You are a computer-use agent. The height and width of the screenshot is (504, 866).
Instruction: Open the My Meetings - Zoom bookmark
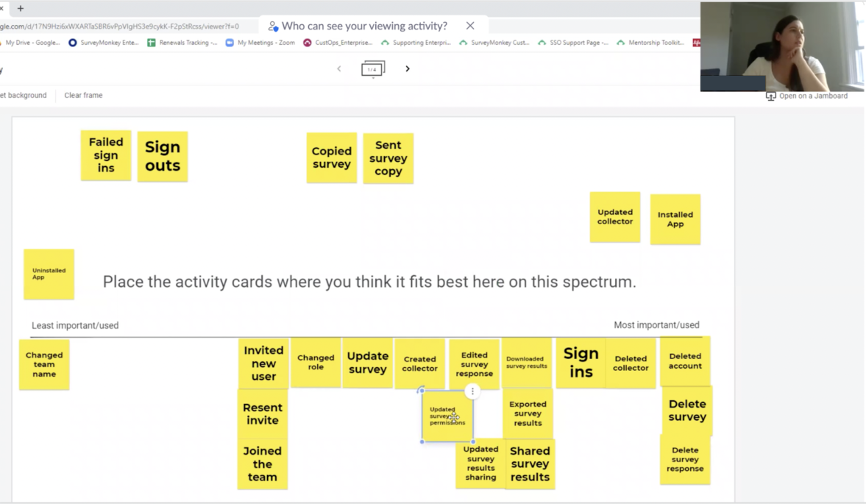point(260,43)
